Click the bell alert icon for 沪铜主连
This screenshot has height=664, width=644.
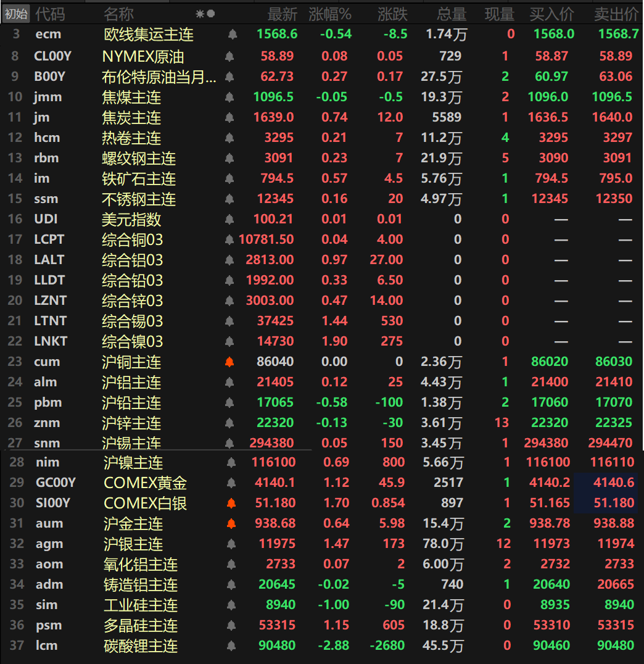coord(229,362)
